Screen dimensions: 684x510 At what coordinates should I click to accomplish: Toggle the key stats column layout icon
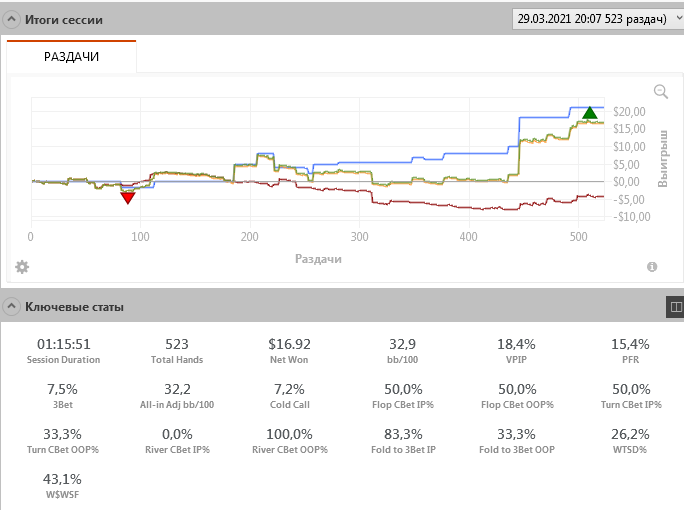(675, 307)
